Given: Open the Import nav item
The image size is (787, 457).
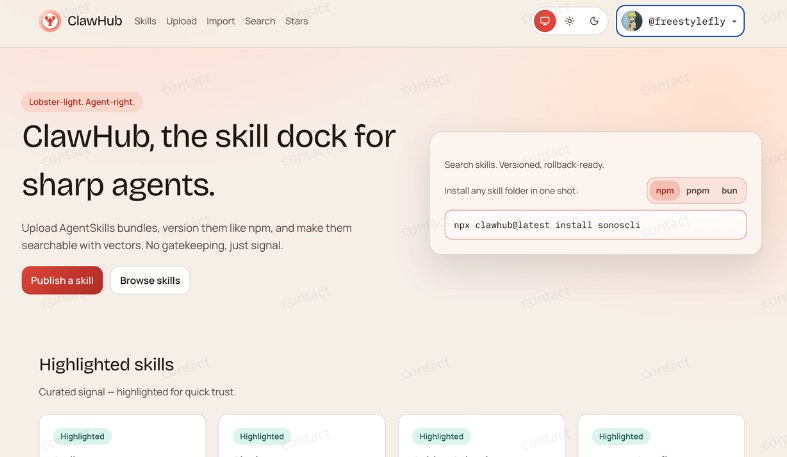Looking at the screenshot, I should tap(220, 21).
